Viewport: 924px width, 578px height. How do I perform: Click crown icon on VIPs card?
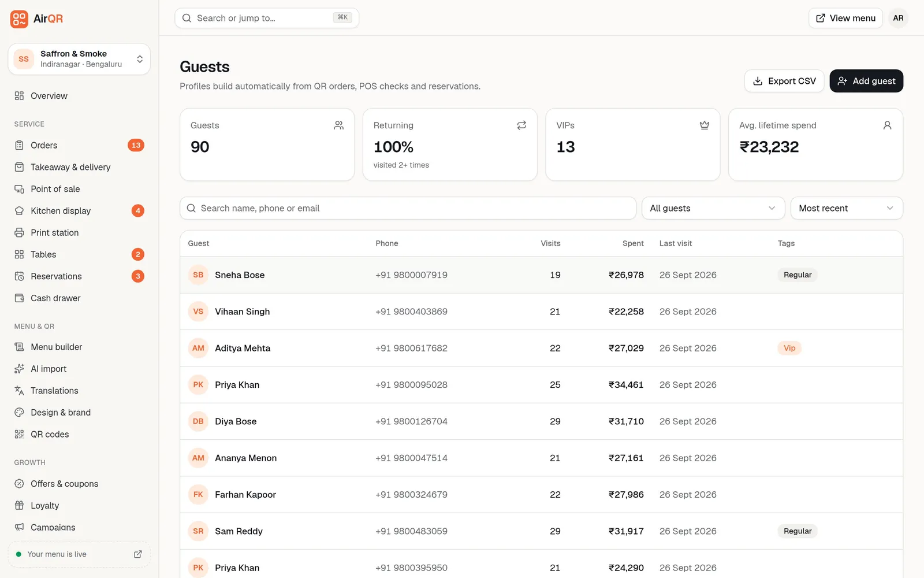[705, 125]
